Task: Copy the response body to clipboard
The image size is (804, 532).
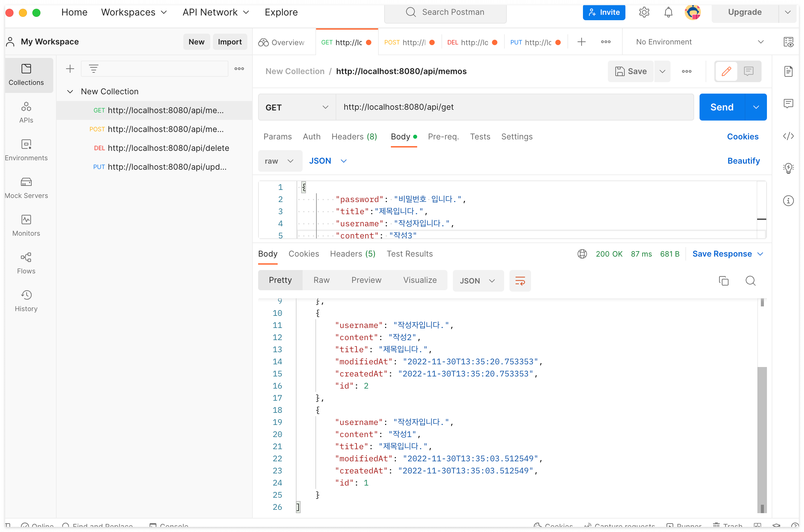Action: pos(723,281)
